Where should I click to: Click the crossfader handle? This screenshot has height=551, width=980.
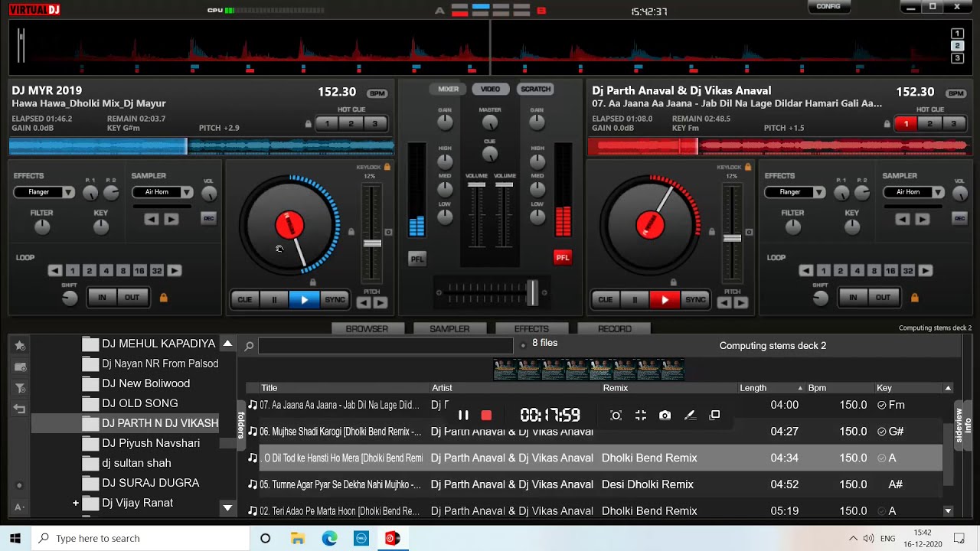(x=531, y=292)
